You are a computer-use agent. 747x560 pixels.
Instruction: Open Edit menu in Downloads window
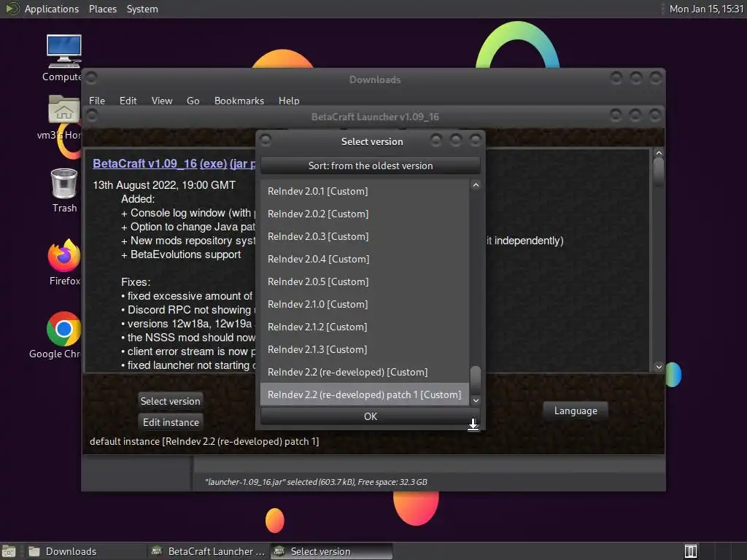(128, 101)
